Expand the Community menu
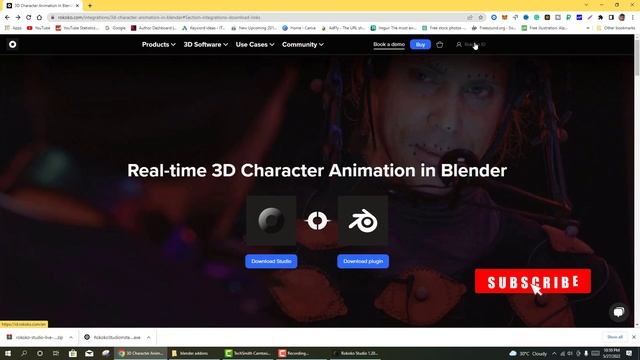 (303, 44)
